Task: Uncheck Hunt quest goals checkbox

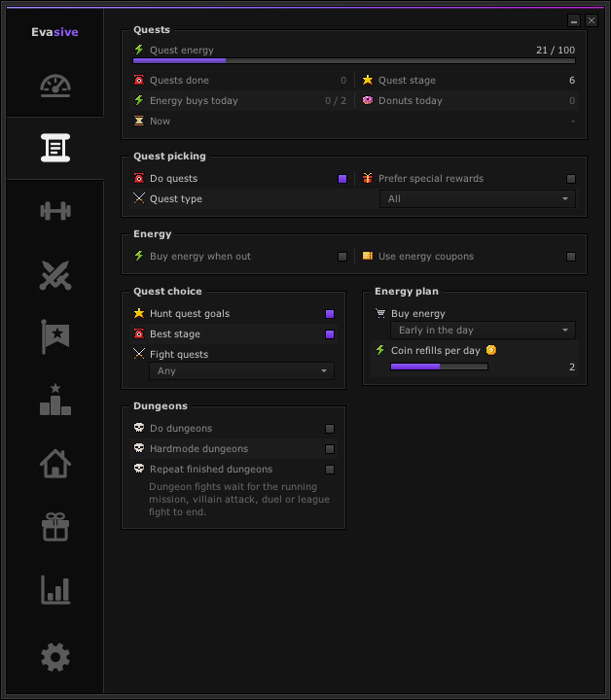Action: [330, 314]
